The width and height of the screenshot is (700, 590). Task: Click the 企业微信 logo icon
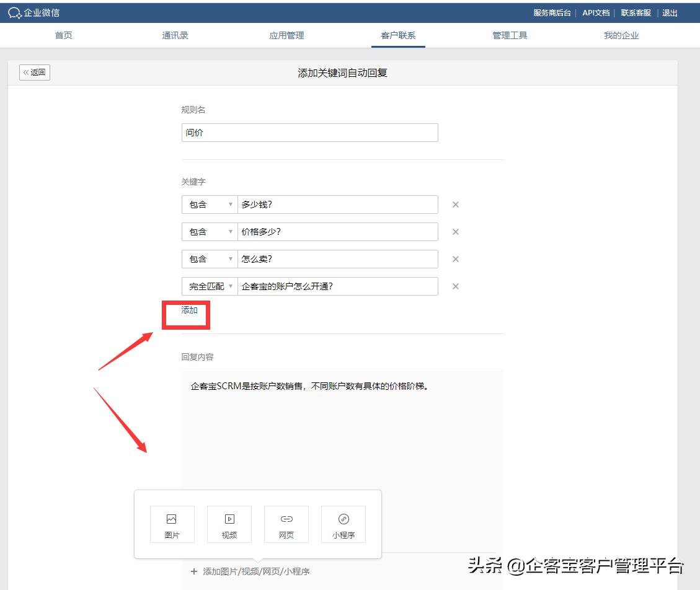[14, 12]
